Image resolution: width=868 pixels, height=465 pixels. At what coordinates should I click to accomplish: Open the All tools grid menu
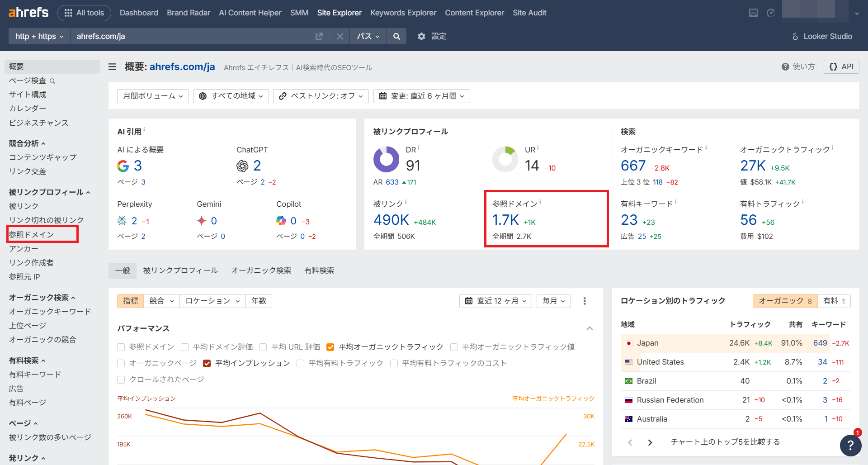[x=84, y=13]
